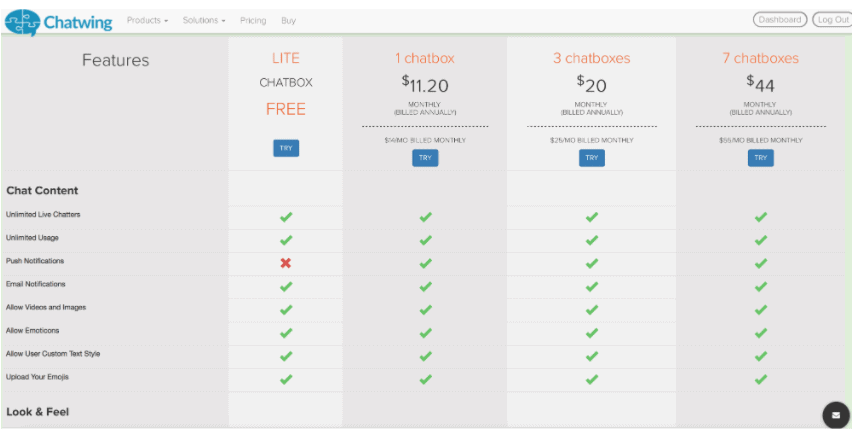Click the '$14/MO BILLED MONTHLY' text
The height and width of the screenshot is (435, 854).
(425, 140)
